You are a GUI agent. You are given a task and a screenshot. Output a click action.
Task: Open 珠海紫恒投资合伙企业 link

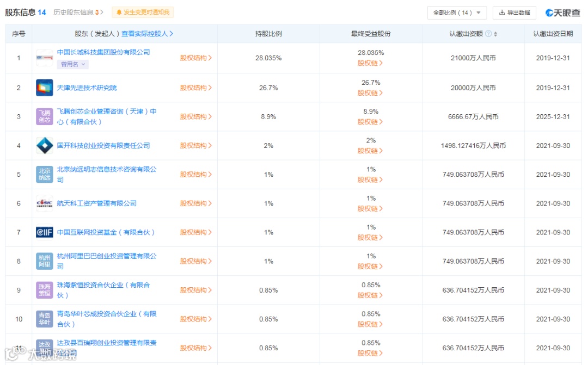pyautogui.click(x=103, y=290)
